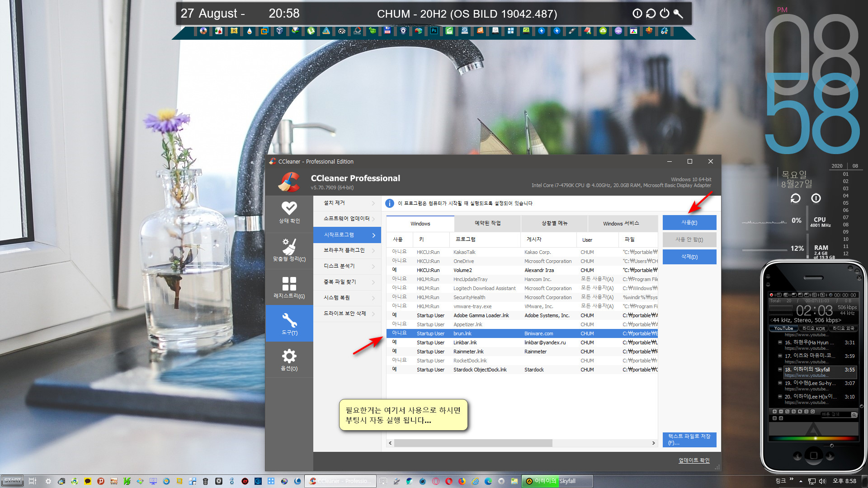The height and width of the screenshot is (488, 868).
Task: Expand 중복 파일 찾기 menu item
Action: tap(347, 282)
